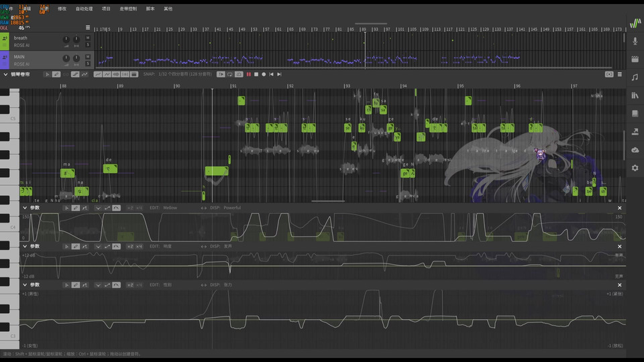The image size is (644, 362).
Task: Toggle the piano roll phoneme display button
Action: click(x=125, y=74)
